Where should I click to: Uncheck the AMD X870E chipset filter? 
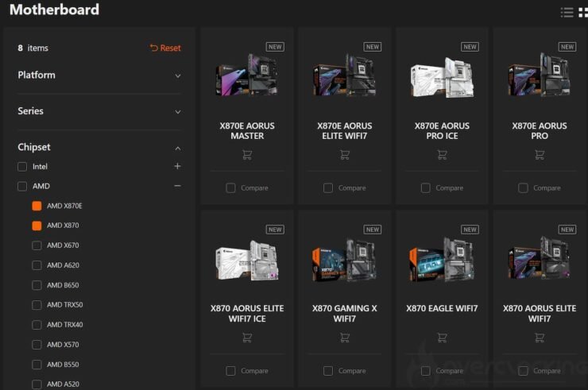pos(37,206)
